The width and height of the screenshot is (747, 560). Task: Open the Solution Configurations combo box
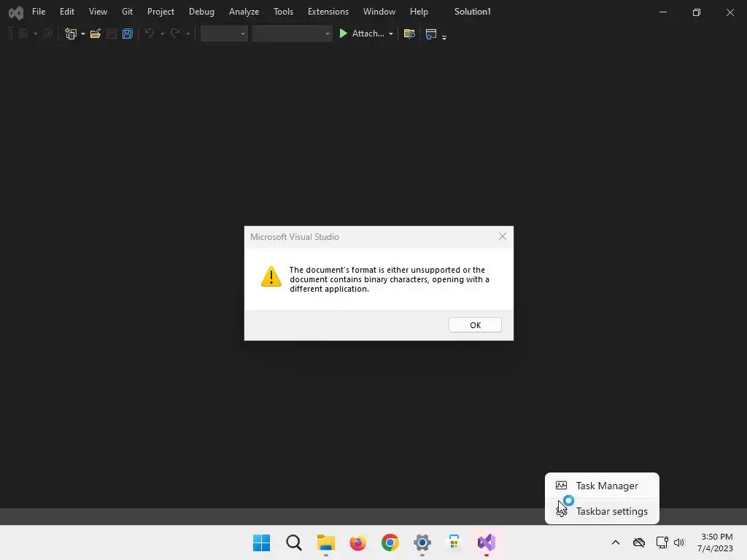click(224, 34)
